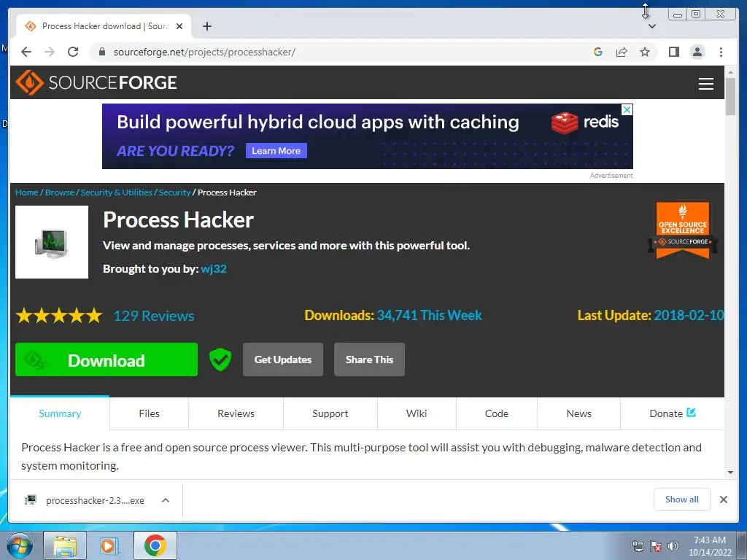Click the volume speaker tray icon
Image resolution: width=747 pixels, height=560 pixels.
pos(673,546)
